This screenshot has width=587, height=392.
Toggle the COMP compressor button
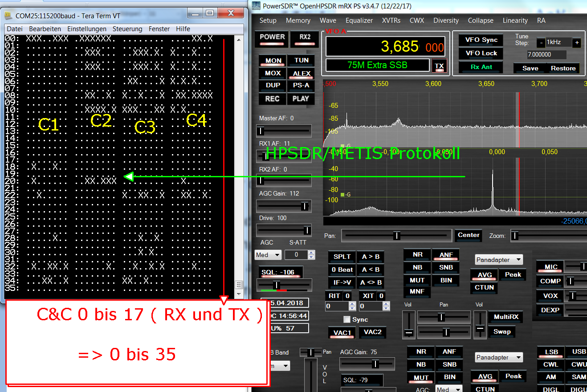pyautogui.click(x=550, y=282)
